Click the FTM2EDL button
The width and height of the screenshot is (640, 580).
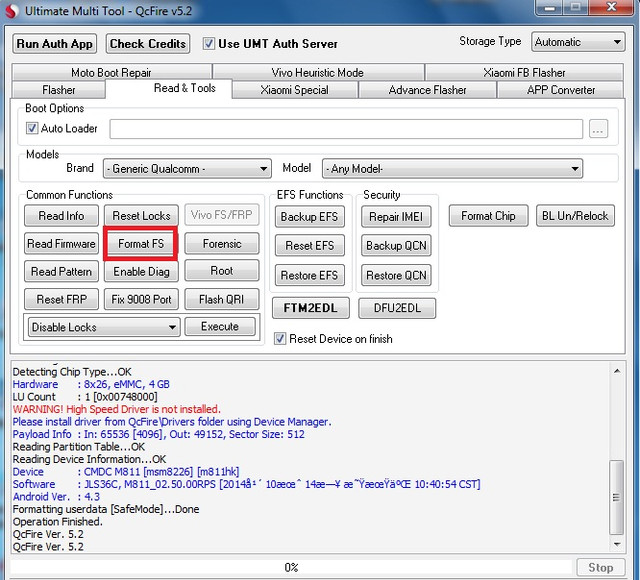311,308
